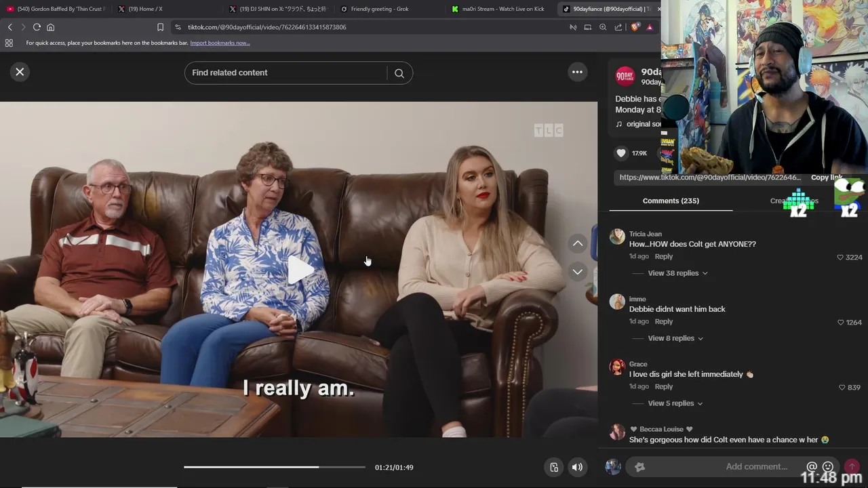Click the TikTok URL address bar
This screenshot has height=488, width=868.
click(x=267, y=27)
